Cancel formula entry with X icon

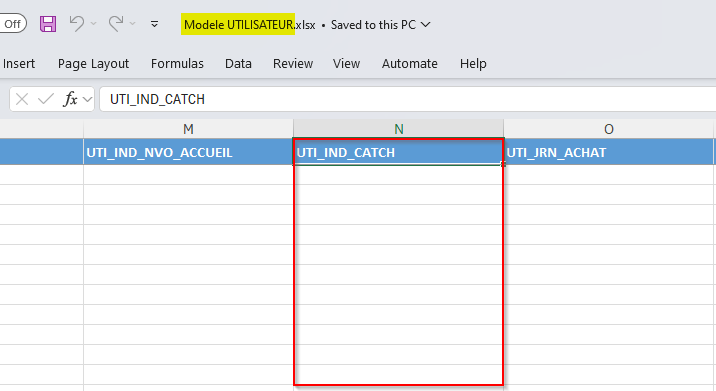22,99
